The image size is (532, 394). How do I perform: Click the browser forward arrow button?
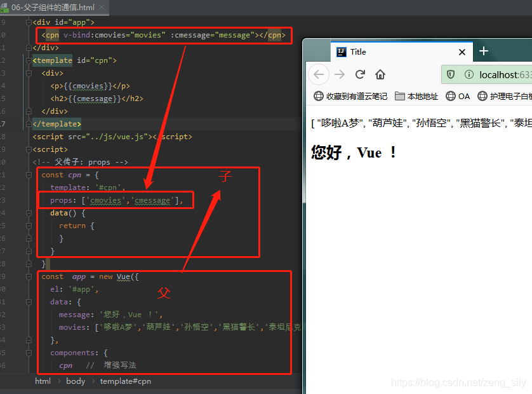click(339, 74)
